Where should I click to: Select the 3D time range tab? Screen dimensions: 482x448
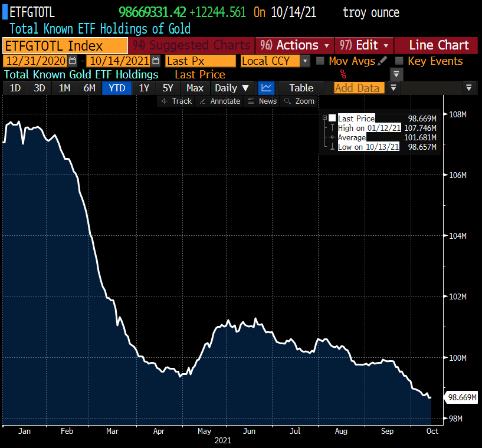click(x=40, y=88)
